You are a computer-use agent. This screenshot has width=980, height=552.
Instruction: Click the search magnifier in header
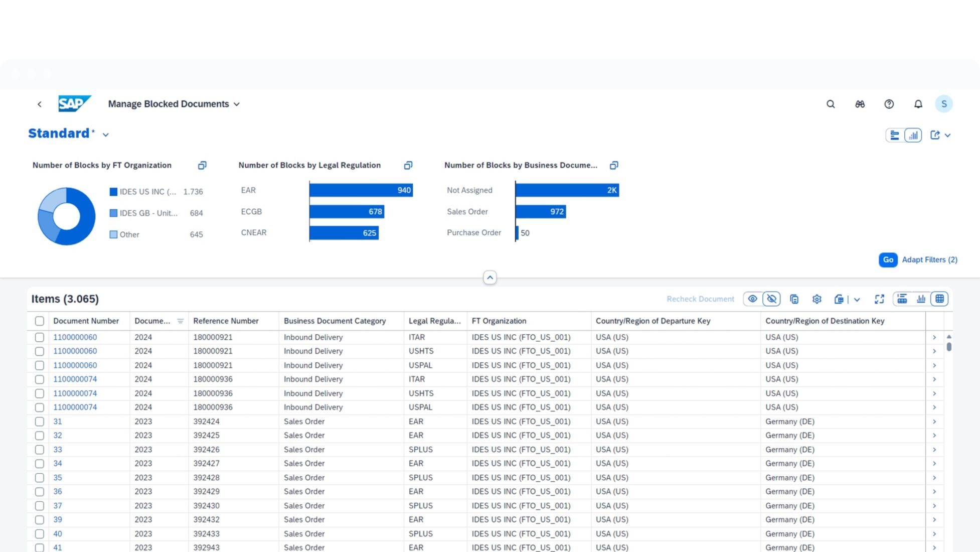tap(831, 104)
